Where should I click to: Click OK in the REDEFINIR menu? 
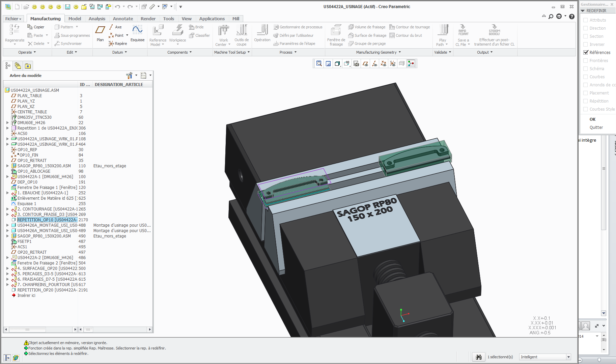click(x=592, y=119)
